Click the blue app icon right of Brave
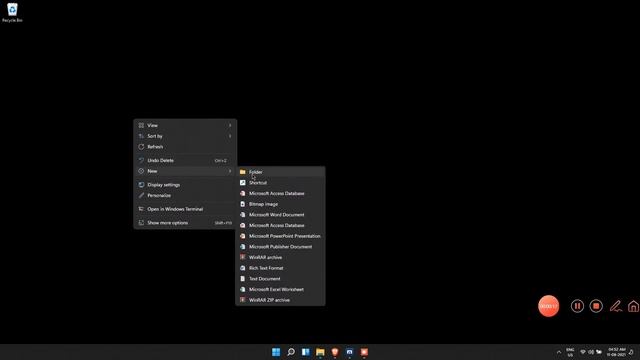The image size is (640, 360). (350, 352)
